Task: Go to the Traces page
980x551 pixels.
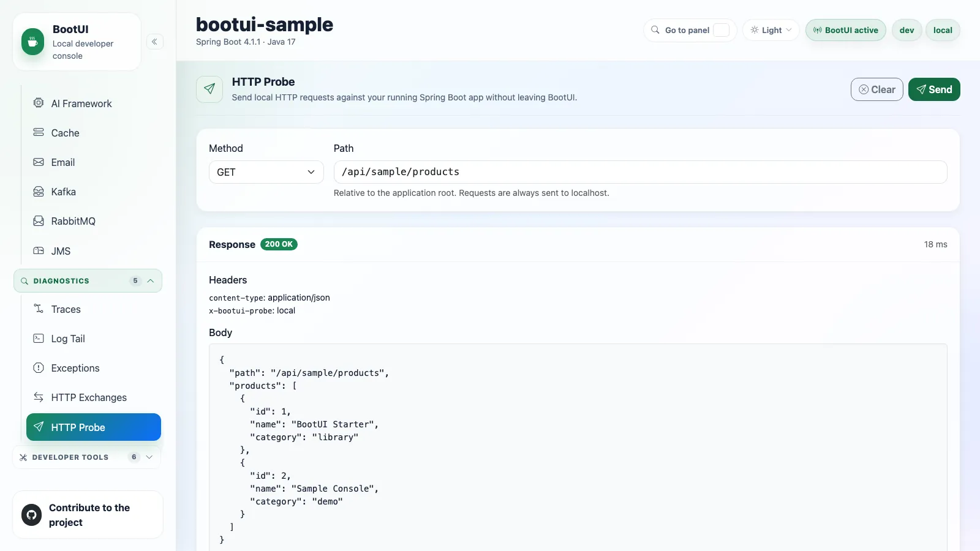Action: (94, 309)
